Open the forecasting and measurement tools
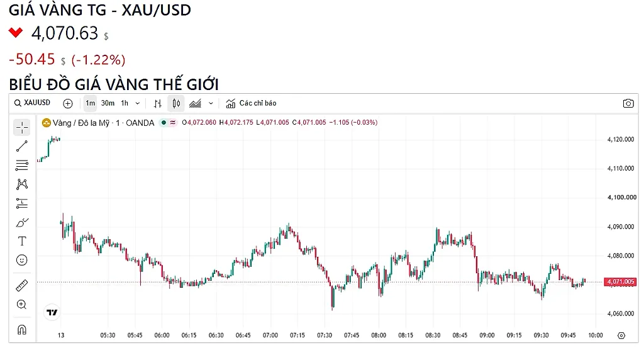Image resolution: width=644 pixels, height=350 pixels. [x=22, y=203]
